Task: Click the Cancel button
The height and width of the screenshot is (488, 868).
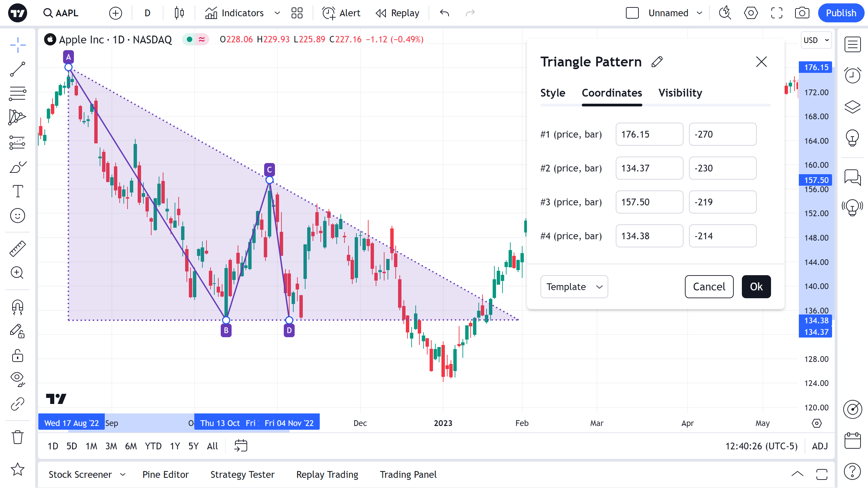Action: click(x=709, y=287)
